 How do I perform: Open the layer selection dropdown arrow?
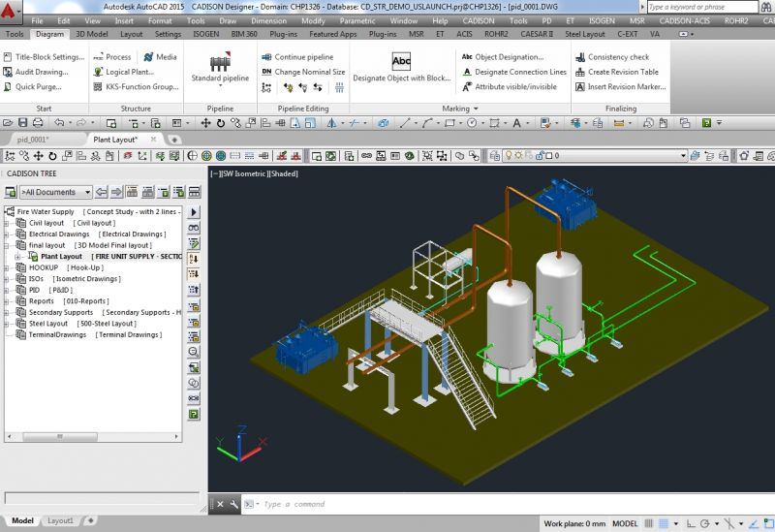(x=683, y=155)
